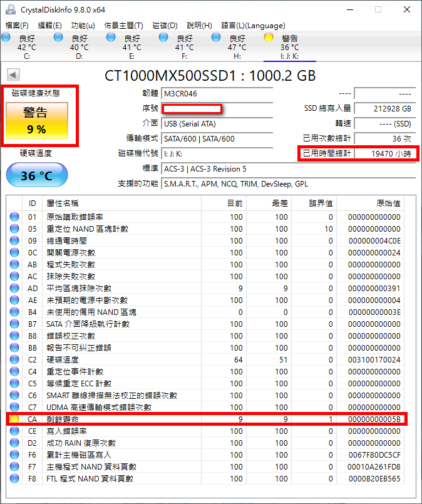This screenshot has height=504, width=422.
Task: Click the status orb of attribute C2
Action: pyautogui.click(x=14, y=359)
